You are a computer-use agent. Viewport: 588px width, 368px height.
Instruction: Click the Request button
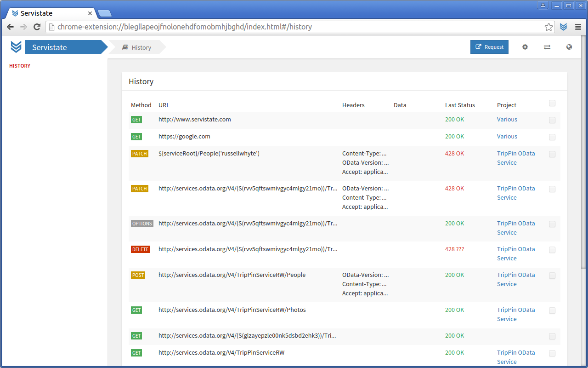click(489, 47)
